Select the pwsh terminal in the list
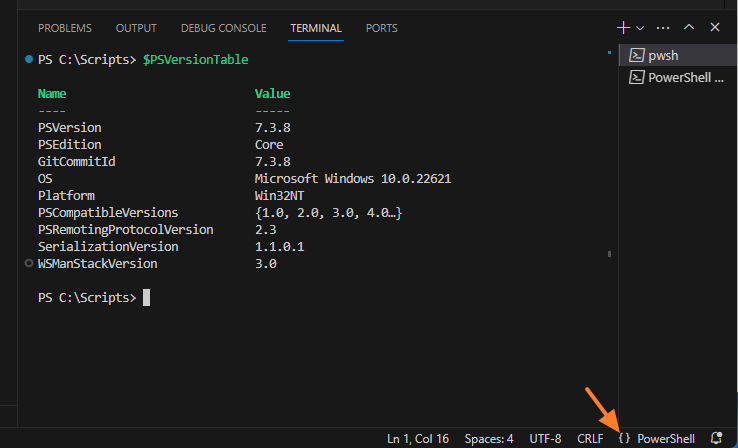 pos(678,55)
